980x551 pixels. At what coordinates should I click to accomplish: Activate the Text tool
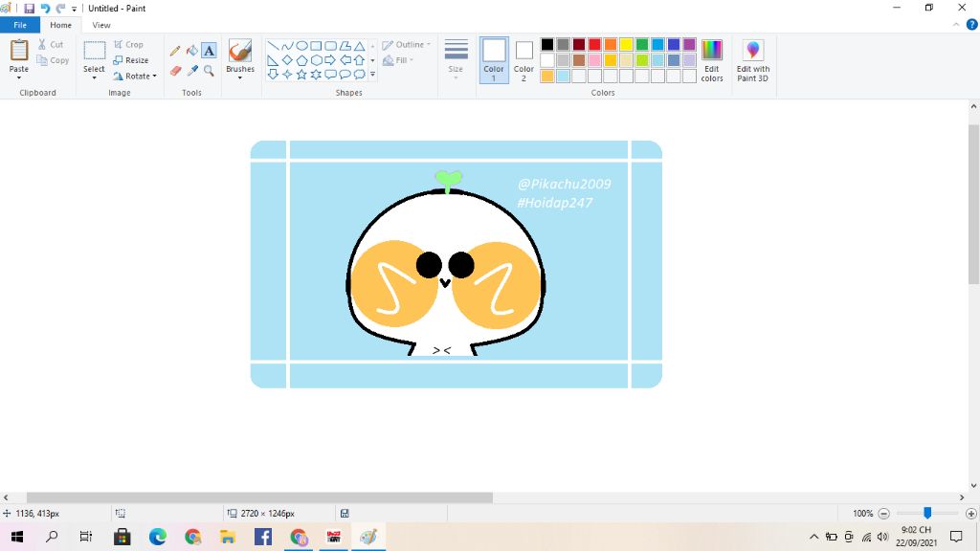pos(209,51)
